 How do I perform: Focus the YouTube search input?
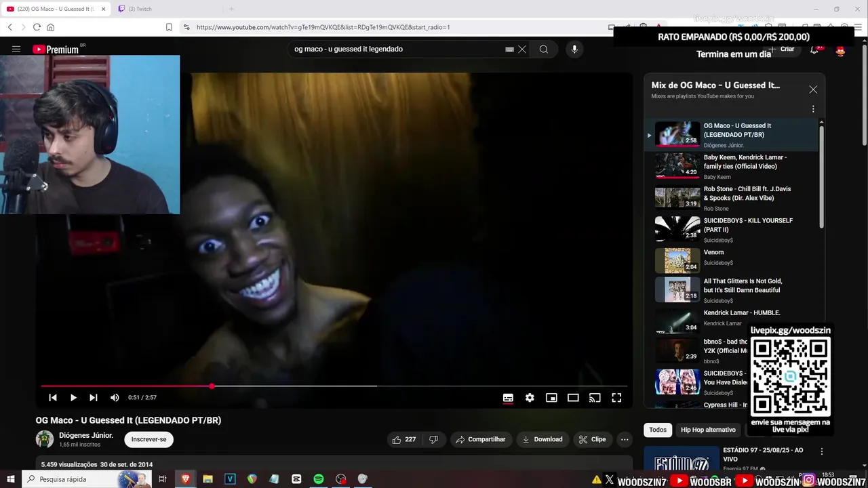click(x=397, y=49)
